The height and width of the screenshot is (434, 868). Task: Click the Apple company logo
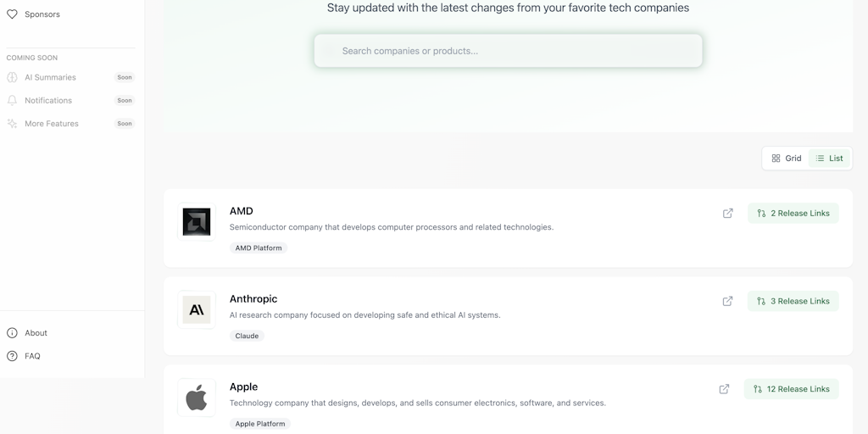pyautogui.click(x=197, y=398)
